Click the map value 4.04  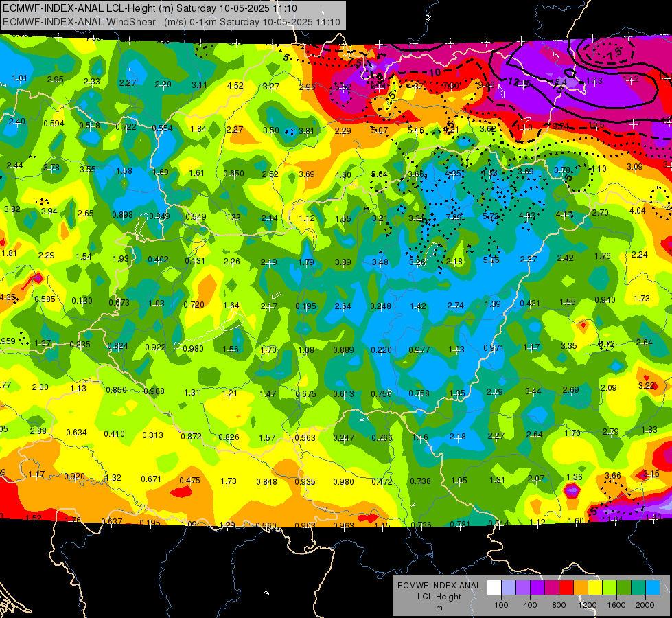[x=637, y=211]
